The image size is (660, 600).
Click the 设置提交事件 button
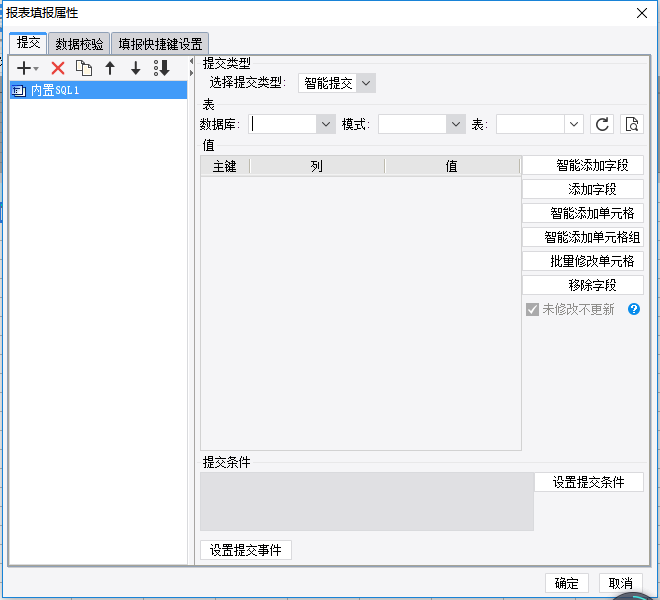[246, 550]
